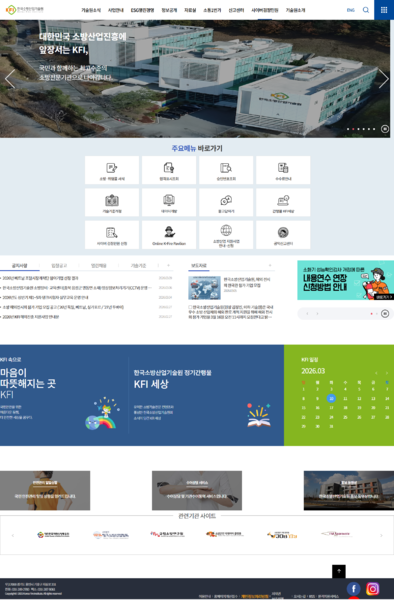Select the 기술기준 tab
394x600 pixels.
point(138,265)
